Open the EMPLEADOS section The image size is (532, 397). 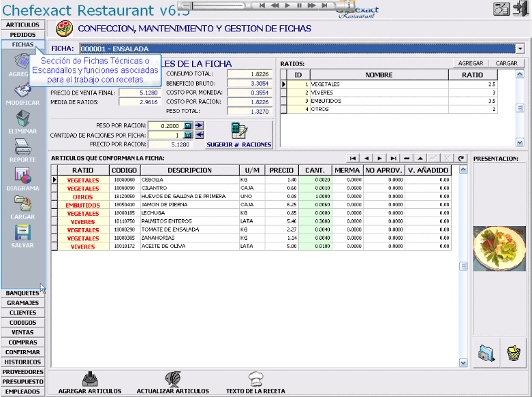coord(22,392)
